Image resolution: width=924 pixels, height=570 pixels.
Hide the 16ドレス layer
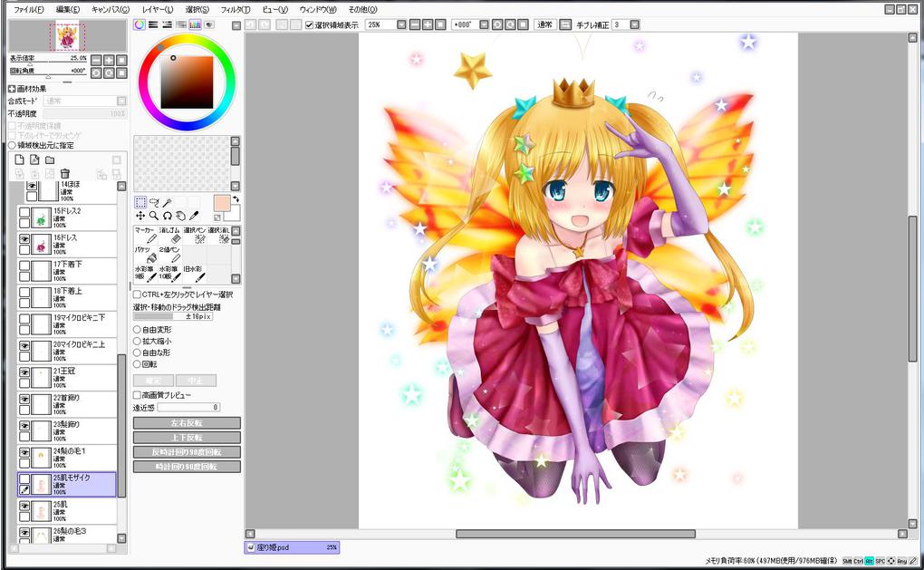click(24, 239)
